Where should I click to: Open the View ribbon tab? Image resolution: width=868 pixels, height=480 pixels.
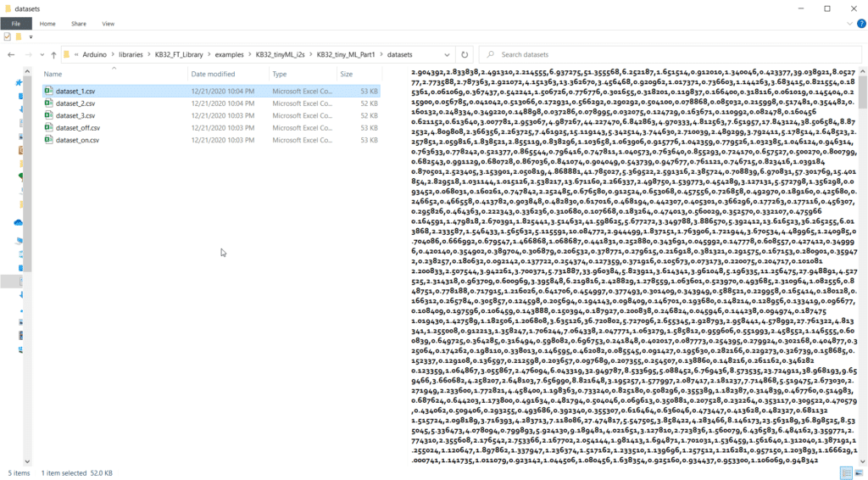(x=108, y=24)
